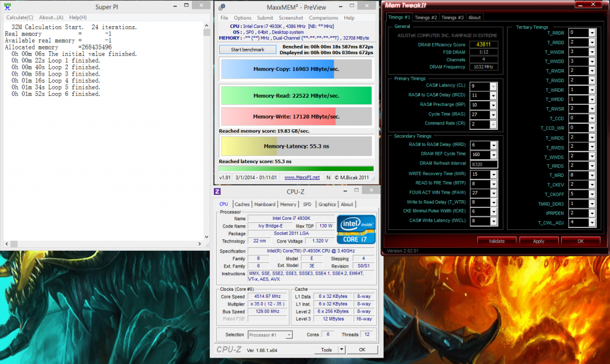Switch to the Timings #2 tab
Image resolution: width=610 pixels, height=364 pixels.
(x=426, y=17)
